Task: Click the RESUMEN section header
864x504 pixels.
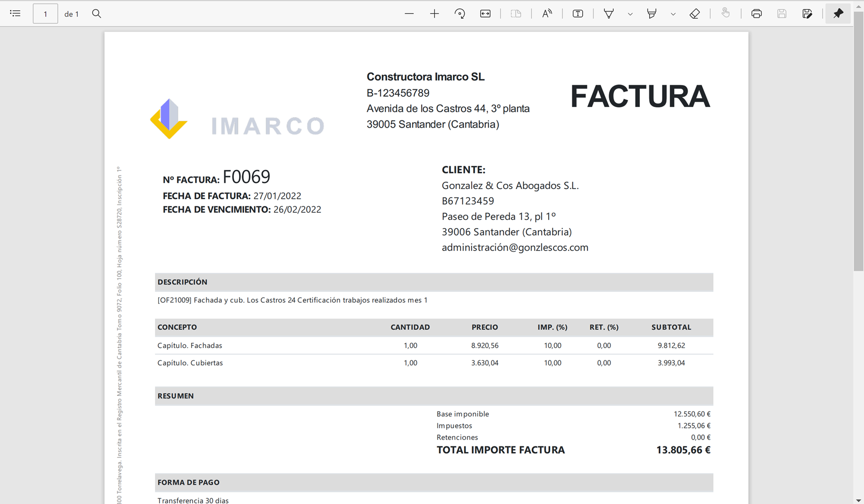Action: pos(176,396)
